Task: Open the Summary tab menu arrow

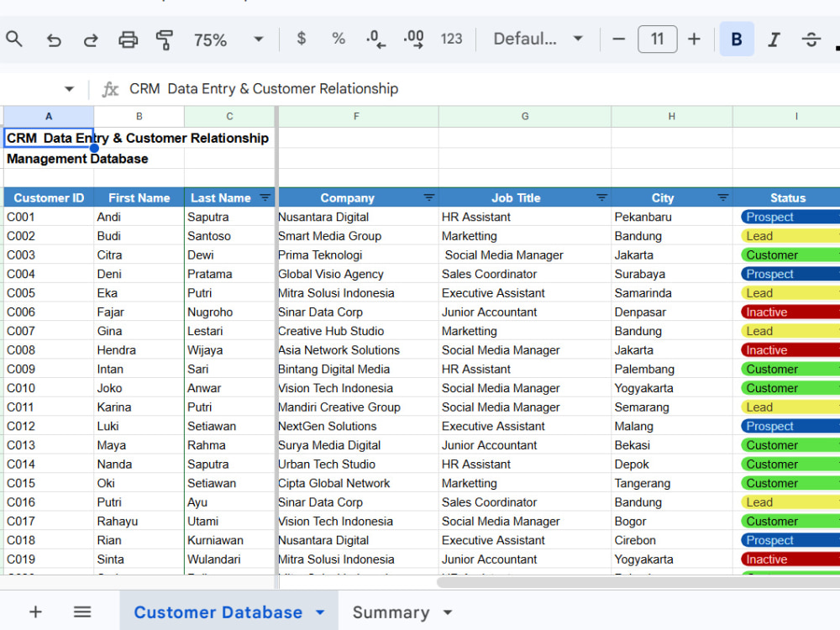Action: coord(448,612)
